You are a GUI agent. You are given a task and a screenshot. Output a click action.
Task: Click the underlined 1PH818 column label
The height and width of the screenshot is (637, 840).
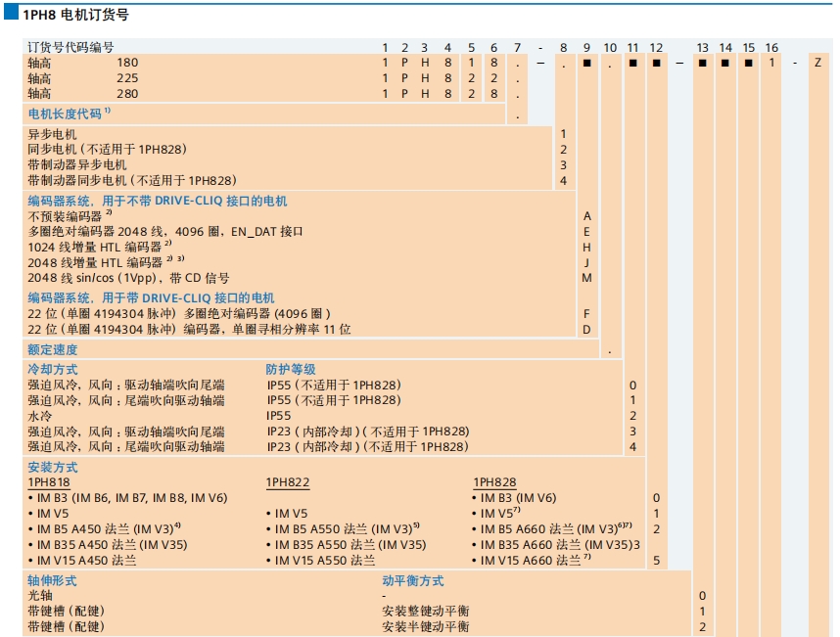tap(48, 482)
